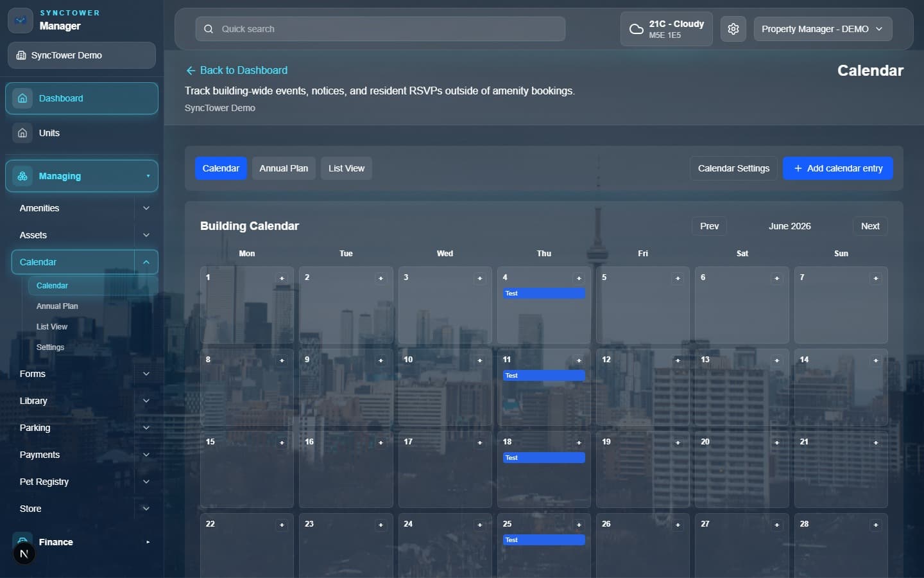Expand the Finance section arrow
924x578 pixels.
(148, 542)
